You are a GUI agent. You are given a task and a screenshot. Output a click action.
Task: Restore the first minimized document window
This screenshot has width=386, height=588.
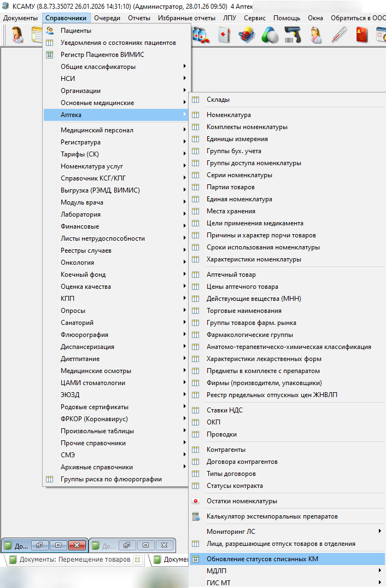coord(39,545)
